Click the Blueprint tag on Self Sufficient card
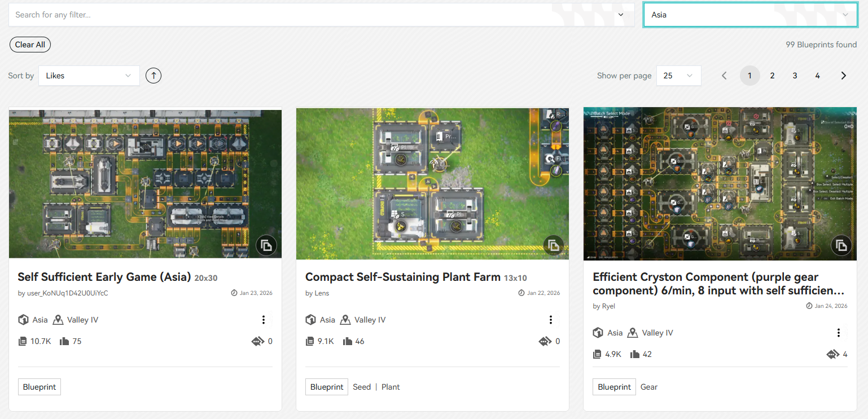Viewport: 868px width, 419px height. coord(40,387)
